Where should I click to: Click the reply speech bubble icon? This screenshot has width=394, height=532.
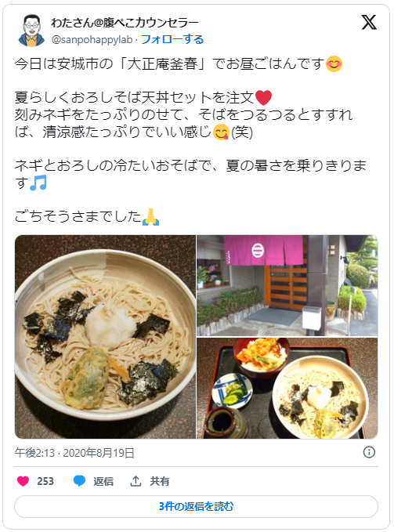tap(80, 481)
